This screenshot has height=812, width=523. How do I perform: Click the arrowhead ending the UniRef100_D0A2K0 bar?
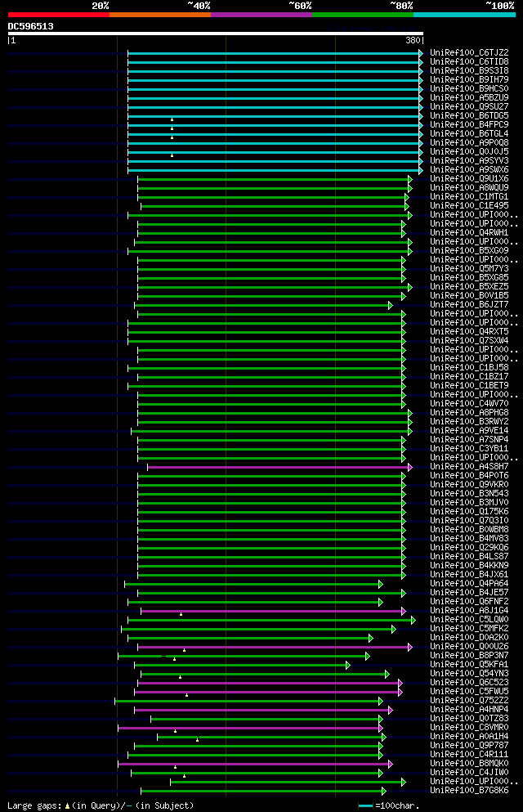tap(371, 639)
